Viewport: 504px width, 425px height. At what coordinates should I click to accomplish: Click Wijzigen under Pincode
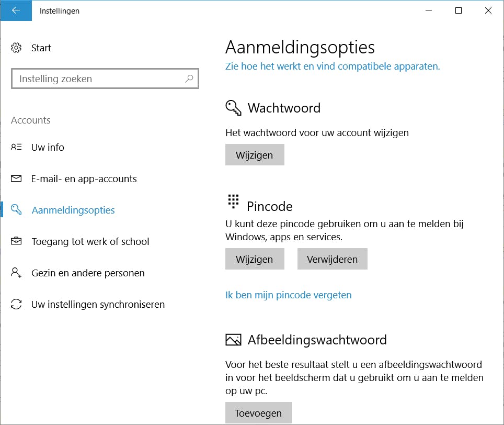coord(255,259)
